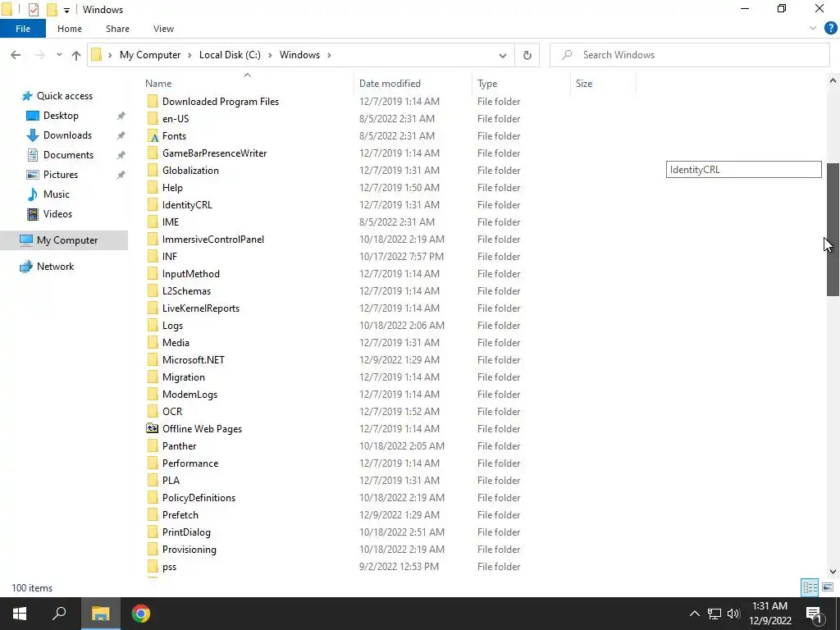840x630 pixels.
Task: Open the File ribbon tab
Action: click(x=22, y=29)
